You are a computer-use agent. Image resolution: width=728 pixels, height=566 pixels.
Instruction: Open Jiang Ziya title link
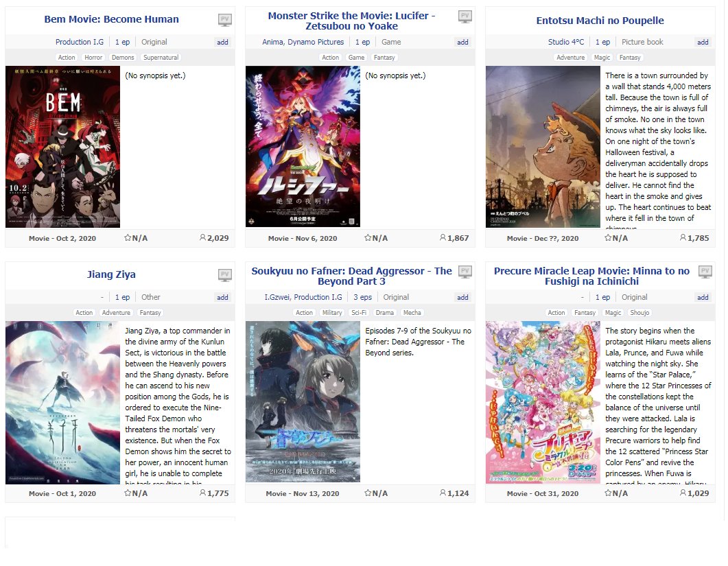[x=111, y=274]
